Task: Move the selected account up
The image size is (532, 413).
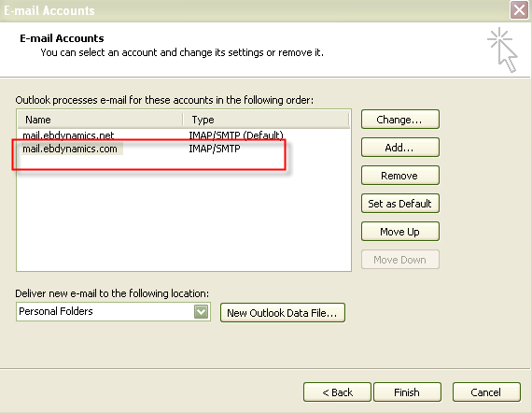Action: [x=400, y=232]
